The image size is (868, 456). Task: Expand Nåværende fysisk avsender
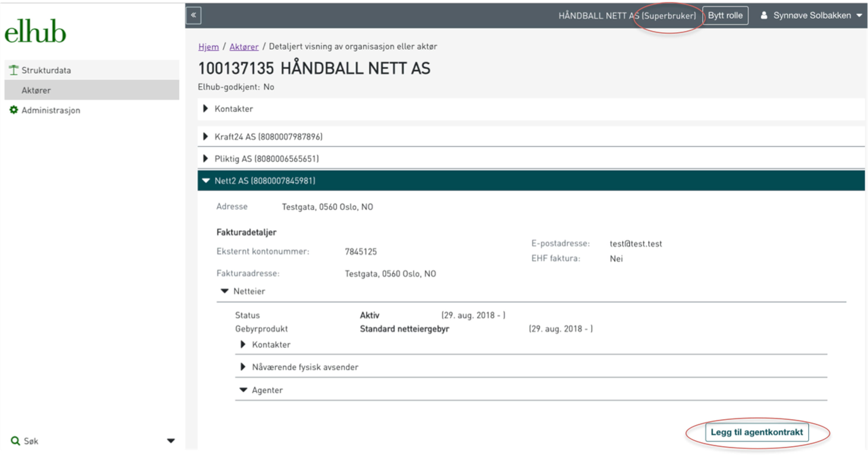[531, 367]
